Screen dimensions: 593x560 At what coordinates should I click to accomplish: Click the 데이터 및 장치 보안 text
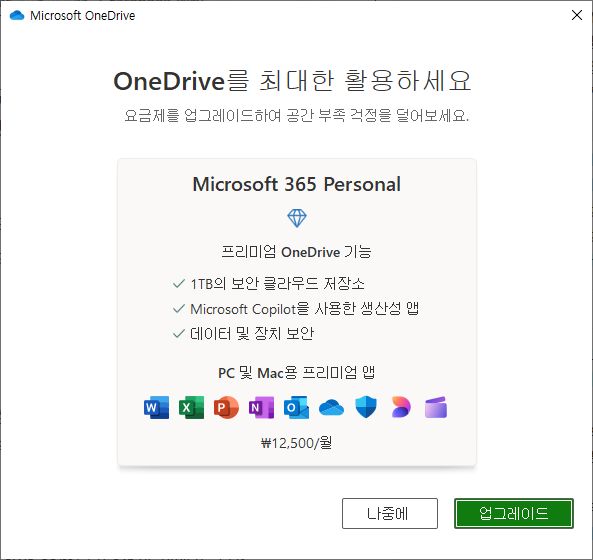click(x=252, y=334)
